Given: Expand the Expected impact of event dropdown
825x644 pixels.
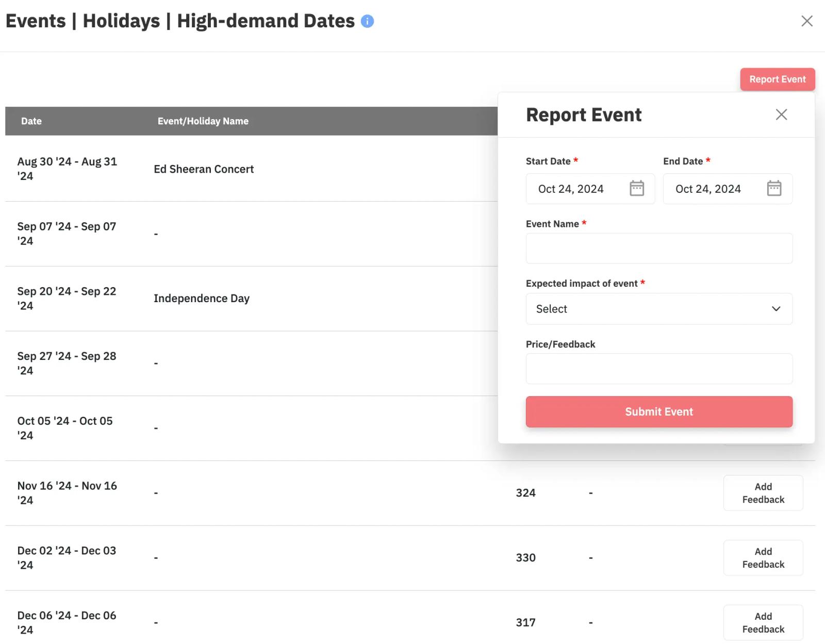Looking at the screenshot, I should click(659, 309).
